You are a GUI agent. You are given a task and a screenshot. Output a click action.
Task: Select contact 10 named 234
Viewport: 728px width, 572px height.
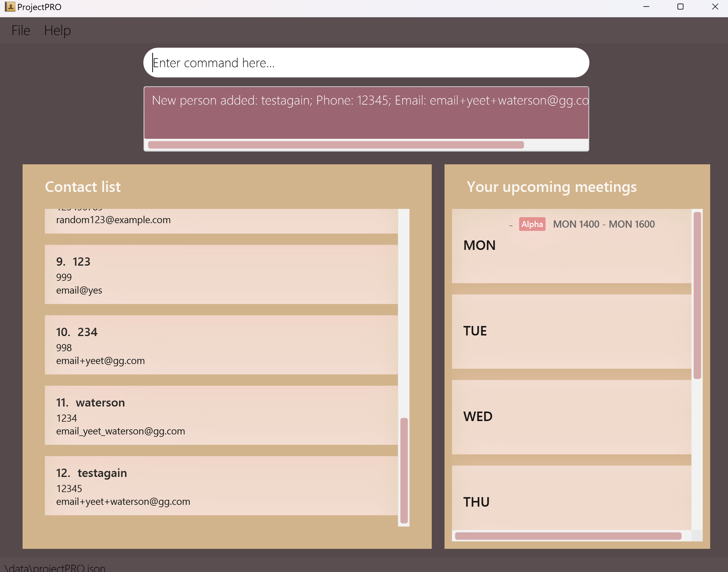(x=221, y=345)
